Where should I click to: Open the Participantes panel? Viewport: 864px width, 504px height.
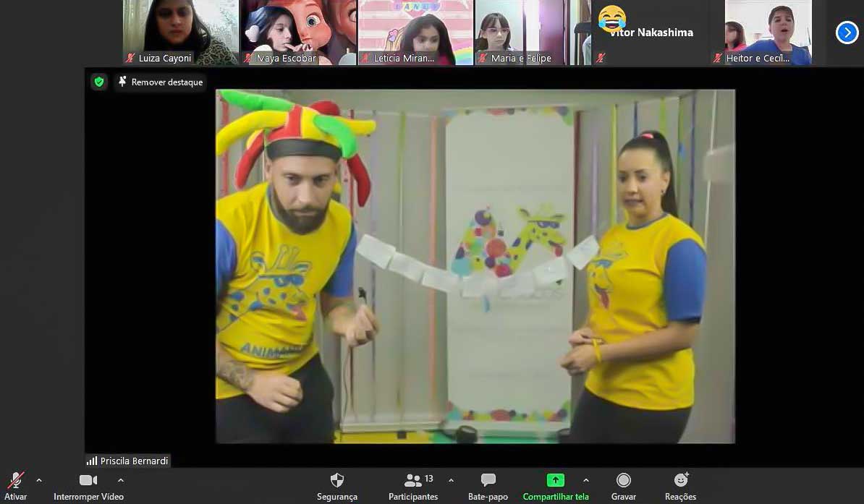point(413,481)
